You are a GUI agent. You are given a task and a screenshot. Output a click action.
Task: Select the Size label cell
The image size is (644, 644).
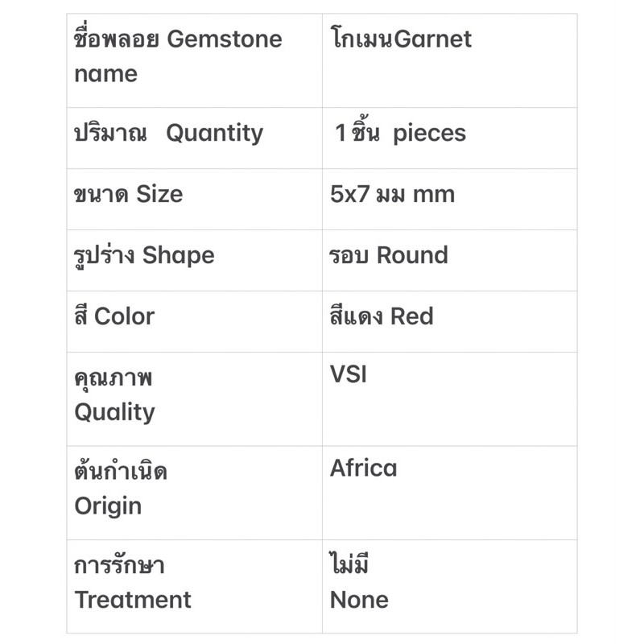point(195,200)
